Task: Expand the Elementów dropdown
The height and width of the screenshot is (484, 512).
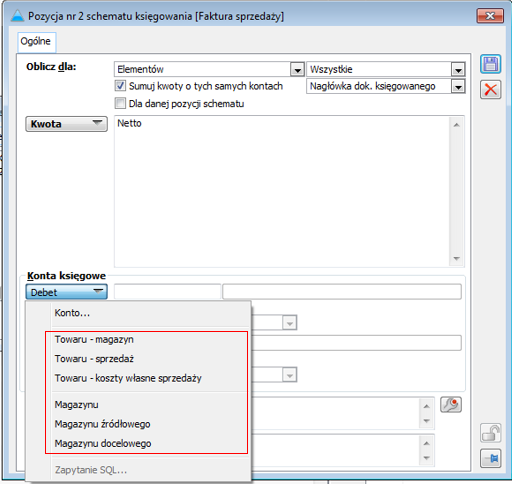Action: pyautogui.click(x=297, y=69)
